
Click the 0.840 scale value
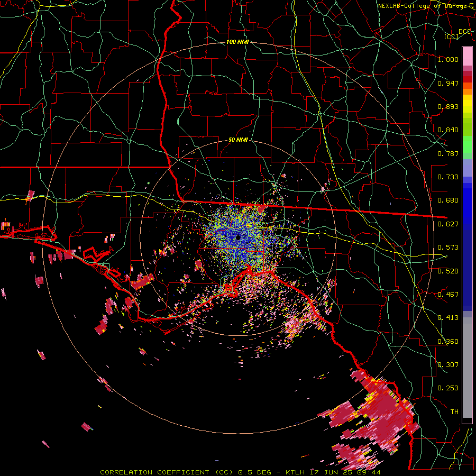click(448, 130)
